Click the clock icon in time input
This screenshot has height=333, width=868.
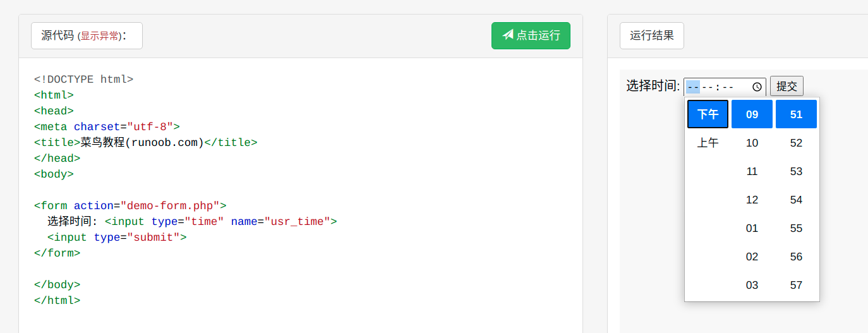pyautogui.click(x=757, y=87)
